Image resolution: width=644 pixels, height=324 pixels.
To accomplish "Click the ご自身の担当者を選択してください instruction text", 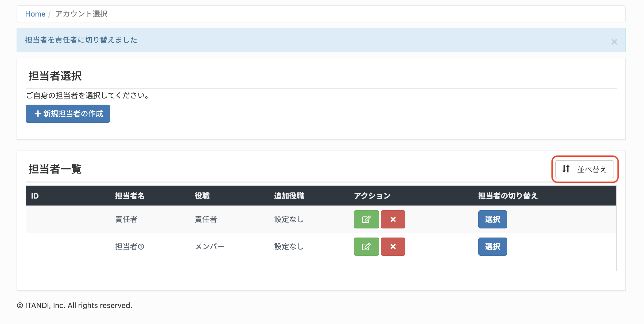I will (87, 95).
